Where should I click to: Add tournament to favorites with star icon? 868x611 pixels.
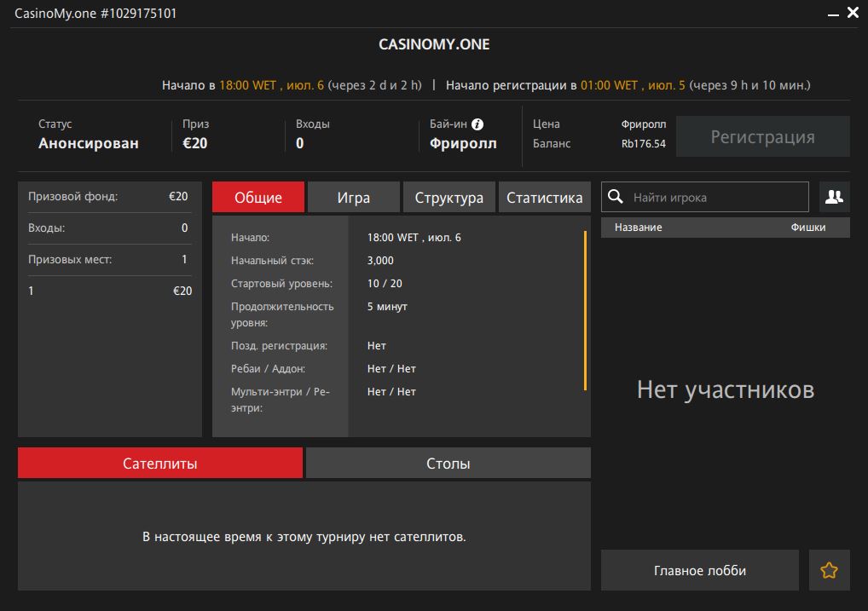click(x=829, y=570)
